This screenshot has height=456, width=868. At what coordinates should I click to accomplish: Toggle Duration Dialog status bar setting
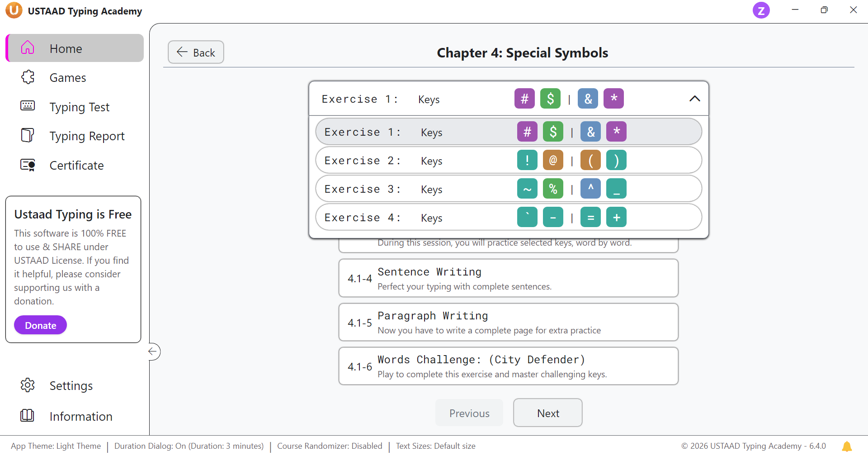[x=189, y=446]
